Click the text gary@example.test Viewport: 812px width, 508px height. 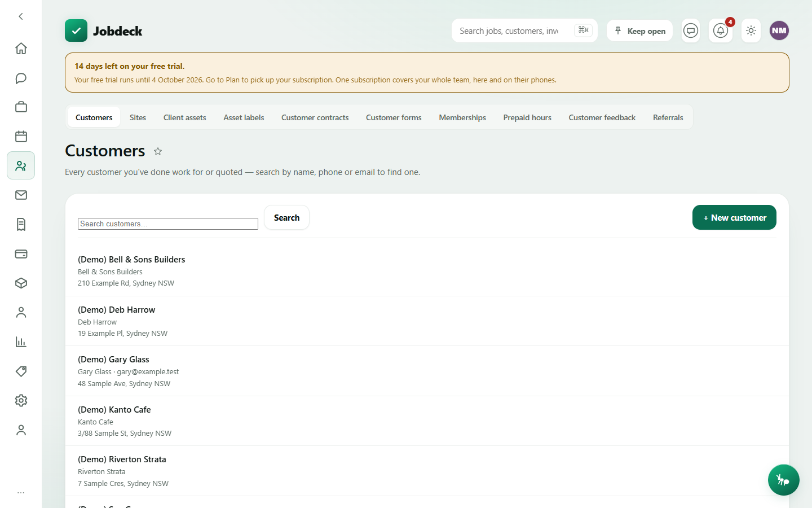point(148,372)
